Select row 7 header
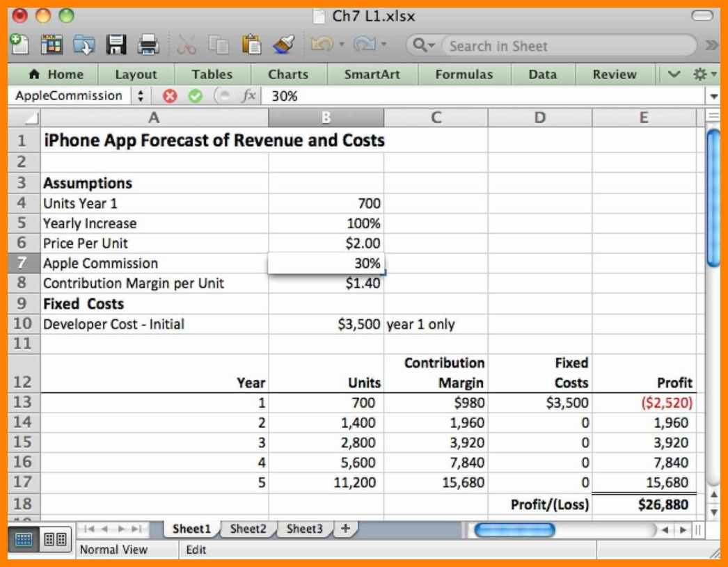The image size is (728, 567). (24, 263)
